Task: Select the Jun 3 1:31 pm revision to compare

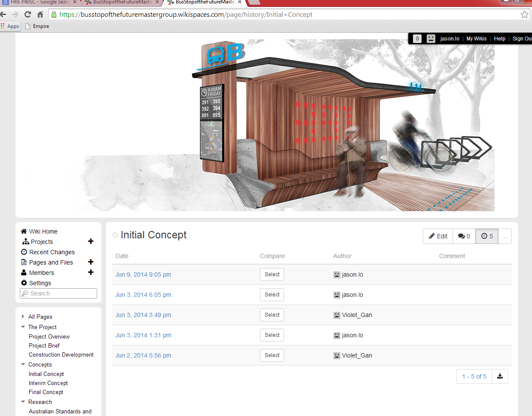Action: (272, 335)
